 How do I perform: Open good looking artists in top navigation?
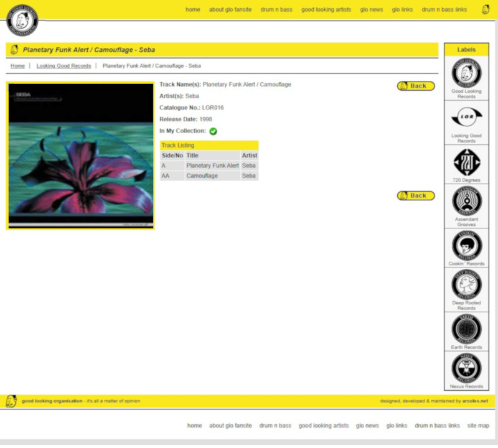point(326,9)
